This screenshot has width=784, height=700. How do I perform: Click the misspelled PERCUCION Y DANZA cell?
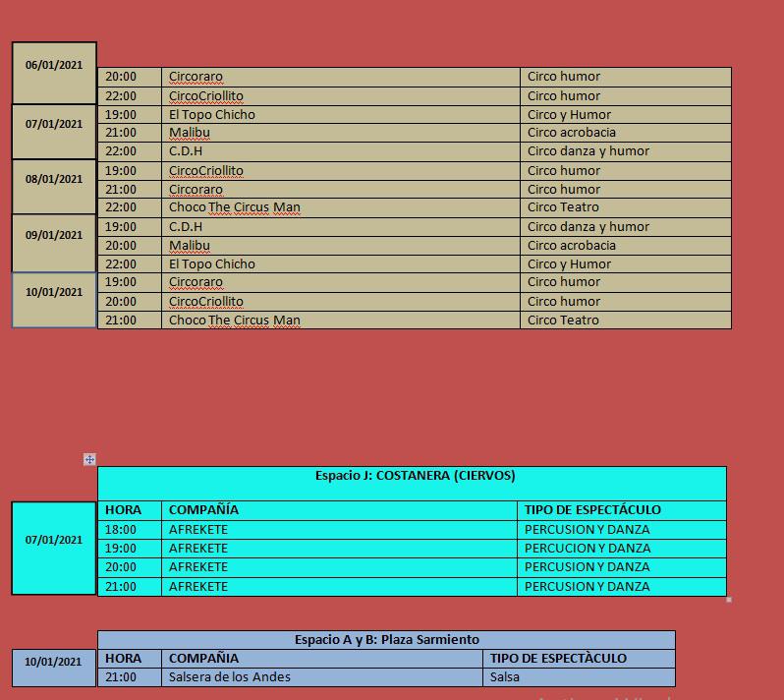587,548
